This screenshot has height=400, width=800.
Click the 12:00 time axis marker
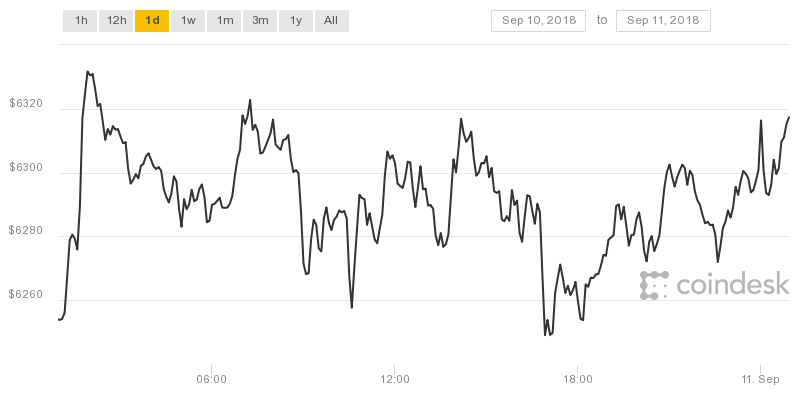click(x=394, y=380)
